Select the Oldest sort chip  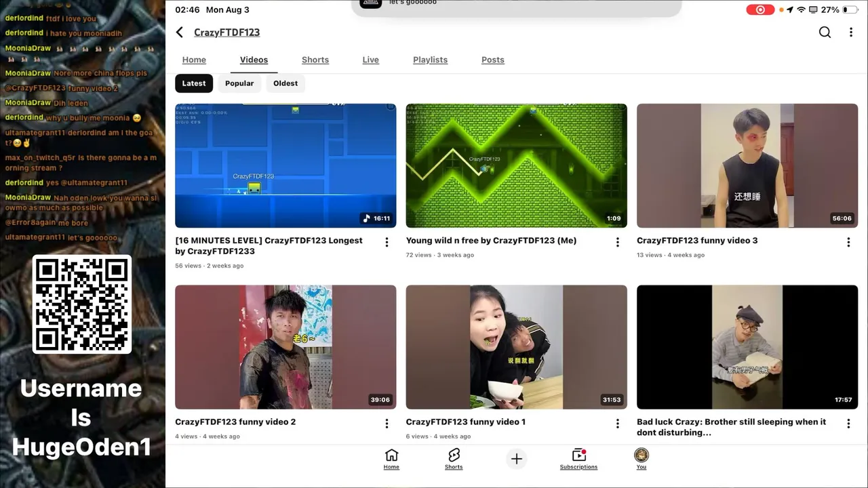point(285,83)
